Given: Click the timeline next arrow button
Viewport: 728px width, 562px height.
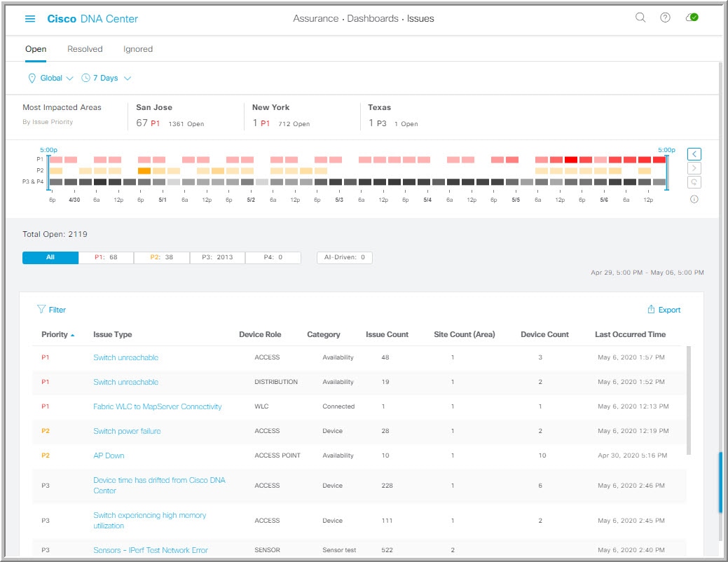Looking at the screenshot, I should (694, 168).
